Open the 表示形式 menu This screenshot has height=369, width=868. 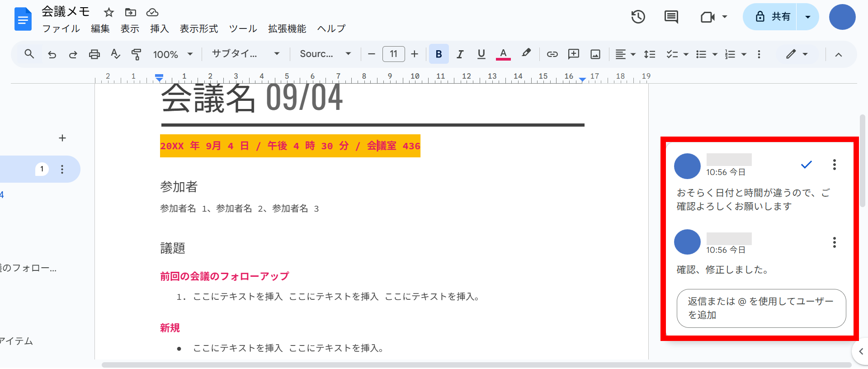point(199,28)
